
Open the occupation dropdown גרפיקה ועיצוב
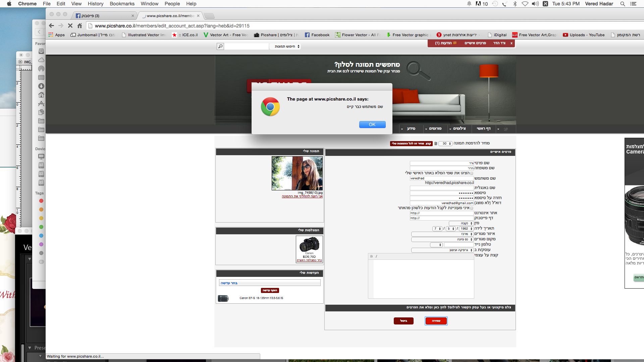(442, 250)
